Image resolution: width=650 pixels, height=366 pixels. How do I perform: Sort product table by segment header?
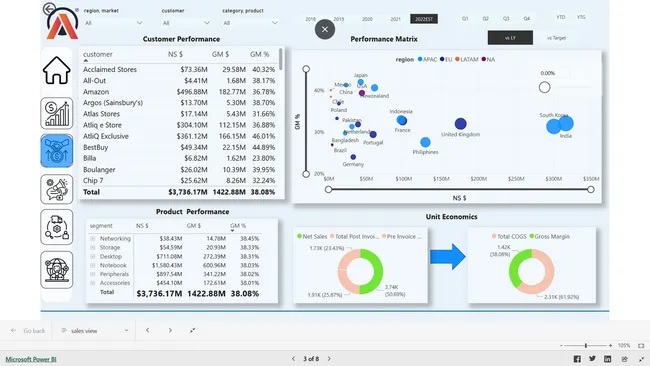click(x=101, y=226)
